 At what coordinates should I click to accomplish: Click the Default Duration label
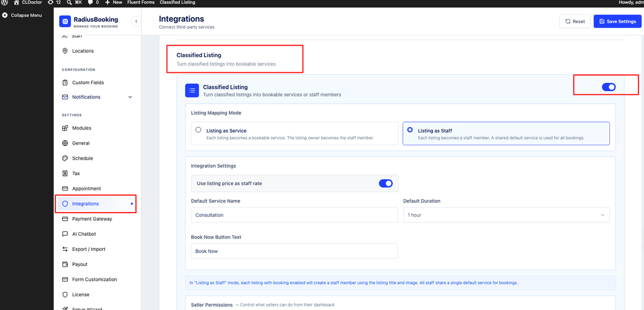(422, 201)
